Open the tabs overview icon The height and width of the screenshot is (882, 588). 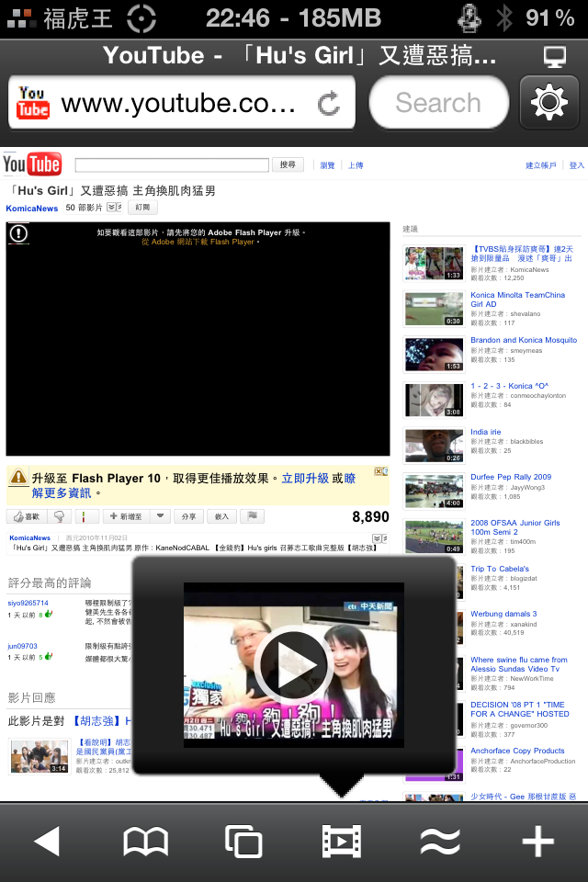coord(243,842)
